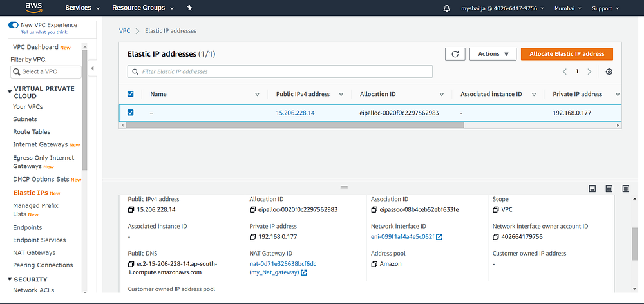This screenshot has width=644, height=304.
Task: Open Endpoint Services page
Action: 39,240
